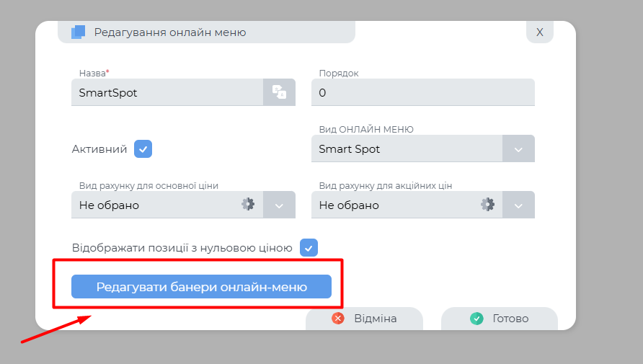
Task: Click the green checkmark icon on Готово
Action: pos(476,319)
